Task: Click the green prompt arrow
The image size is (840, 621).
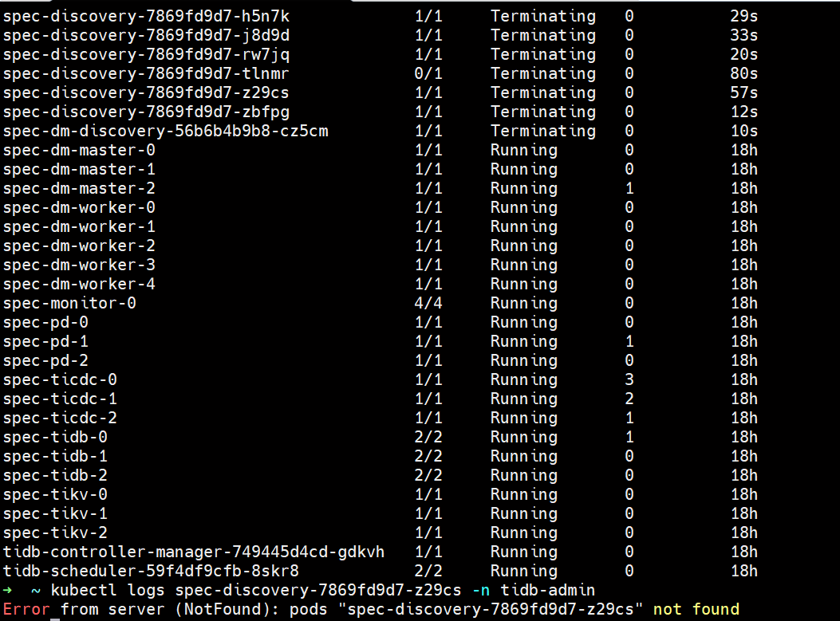Action: (x=7, y=591)
